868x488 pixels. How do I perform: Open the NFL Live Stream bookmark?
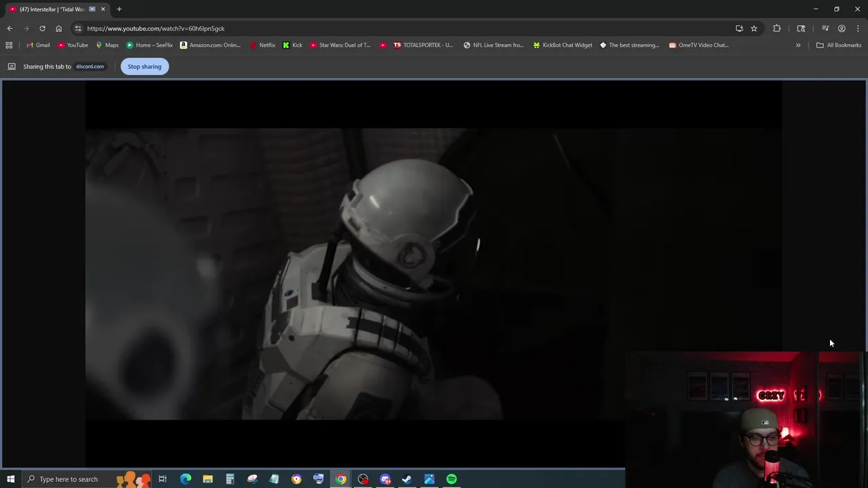pyautogui.click(x=494, y=45)
